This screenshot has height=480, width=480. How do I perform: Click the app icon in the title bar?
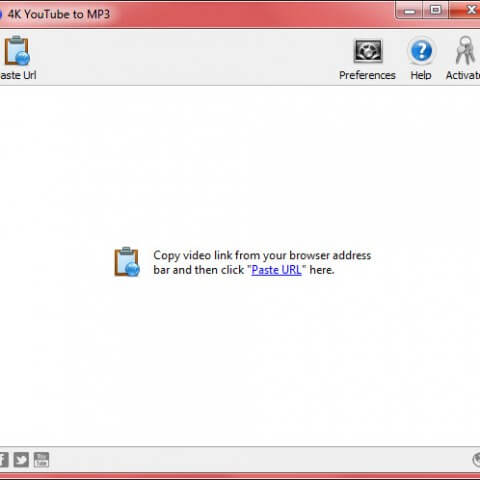[x=1, y=14]
